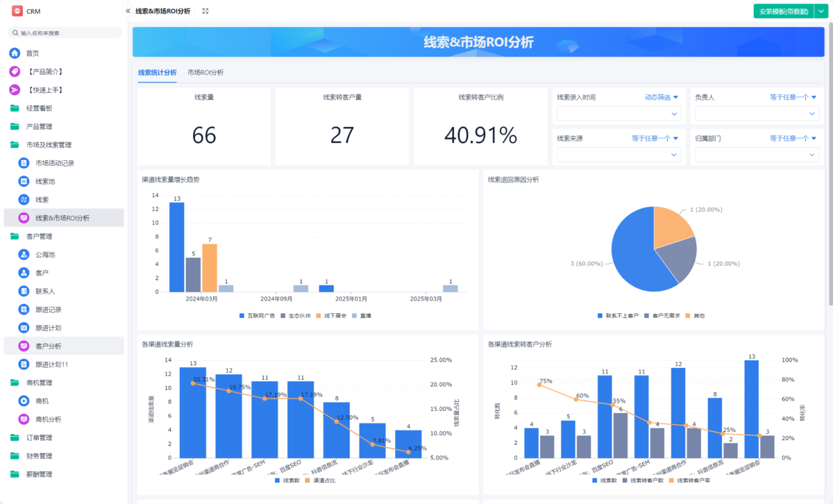833x504 pixels.
Task: Click the fullscreen expand icon beside title
Action: click(205, 11)
